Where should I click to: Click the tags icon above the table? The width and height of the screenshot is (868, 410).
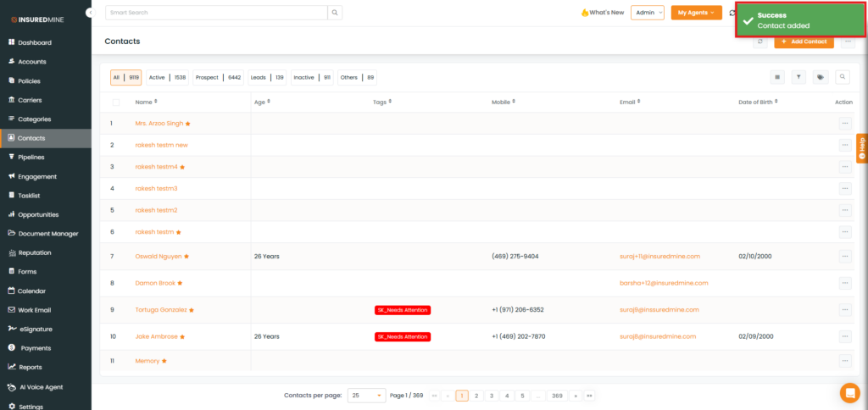coord(821,77)
